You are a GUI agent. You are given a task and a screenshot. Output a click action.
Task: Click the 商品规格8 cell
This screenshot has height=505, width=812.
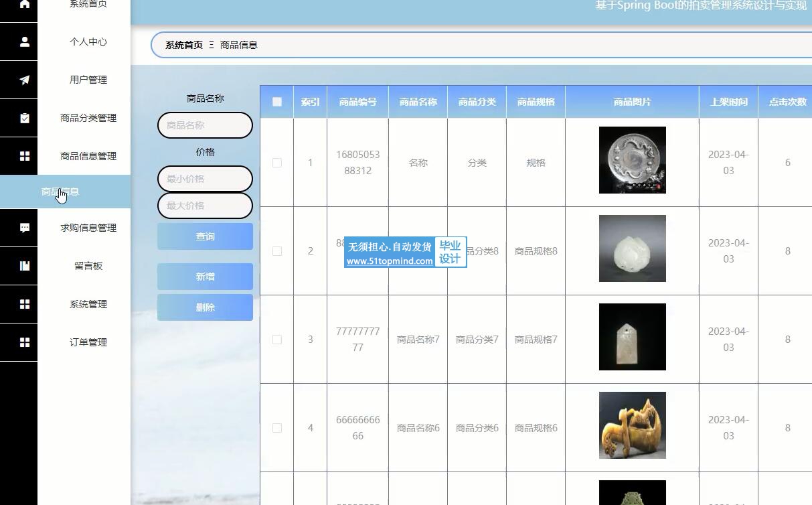point(536,251)
